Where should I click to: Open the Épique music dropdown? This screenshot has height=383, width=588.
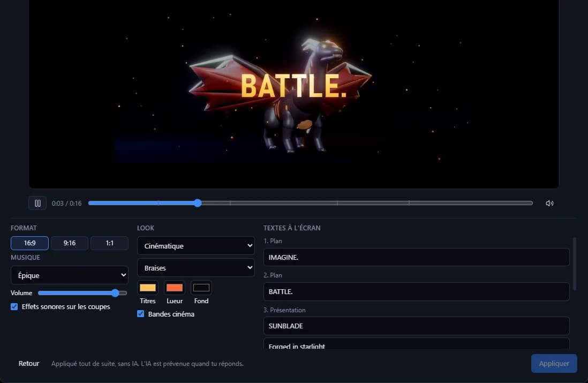pos(70,275)
